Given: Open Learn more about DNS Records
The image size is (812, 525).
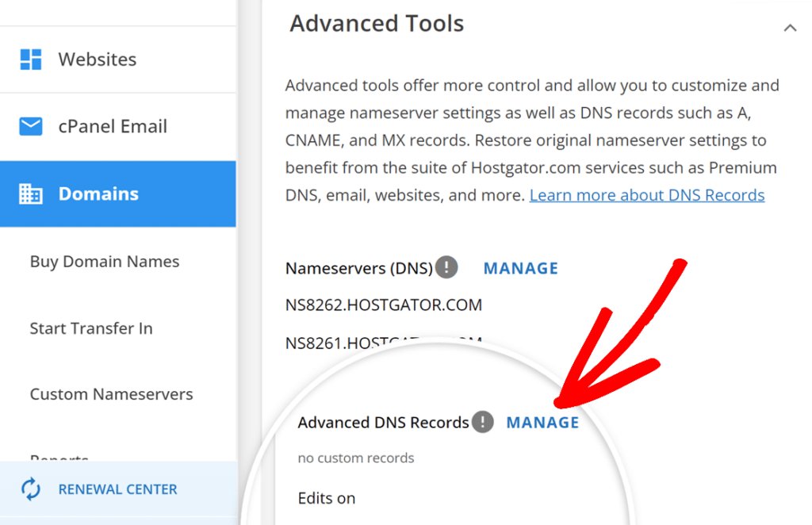Looking at the screenshot, I should (646, 194).
